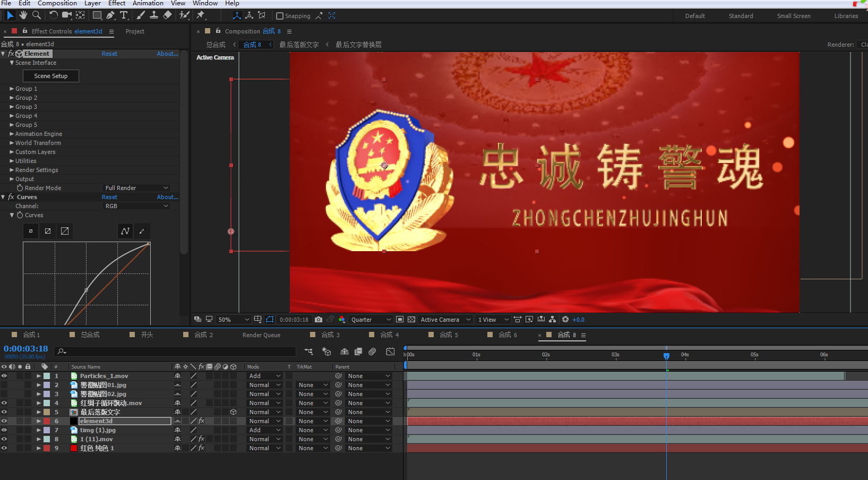Open the Animation menu
868x480 pixels.
[148, 3]
